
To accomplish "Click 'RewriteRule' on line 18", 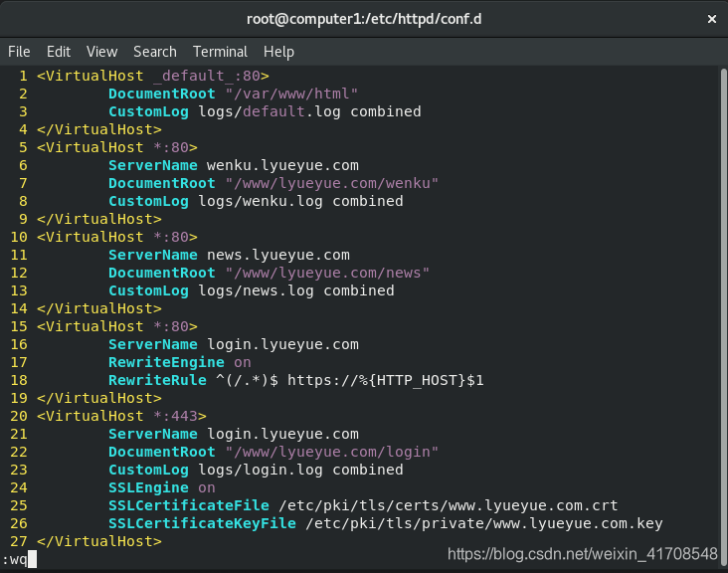I will (157, 380).
